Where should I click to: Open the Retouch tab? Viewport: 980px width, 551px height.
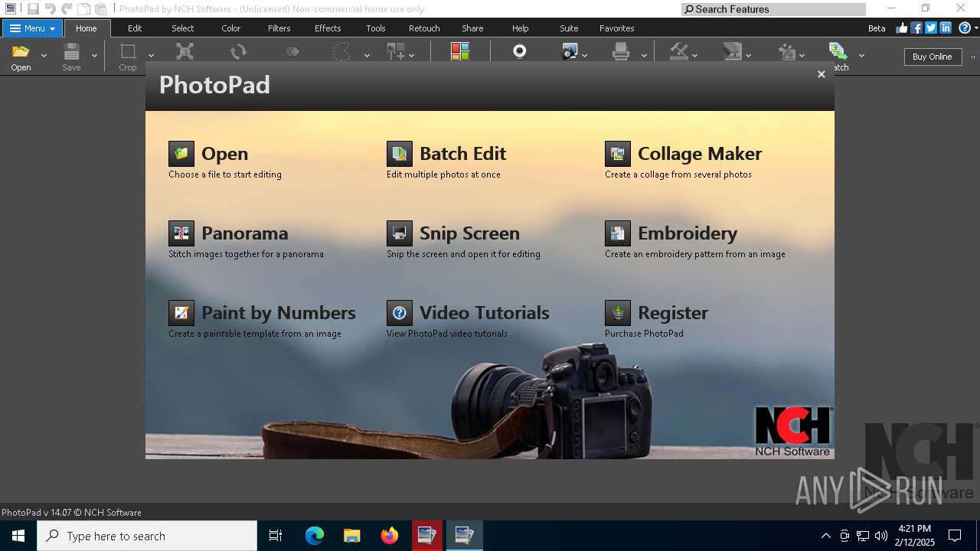[424, 28]
